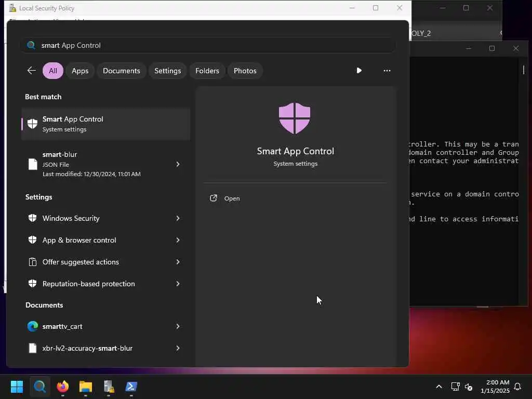Image resolution: width=532 pixels, height=399 pixels.
Task: Open File Explorer from the taskbar
Action: pyautogui.click(x=86, y=387)
